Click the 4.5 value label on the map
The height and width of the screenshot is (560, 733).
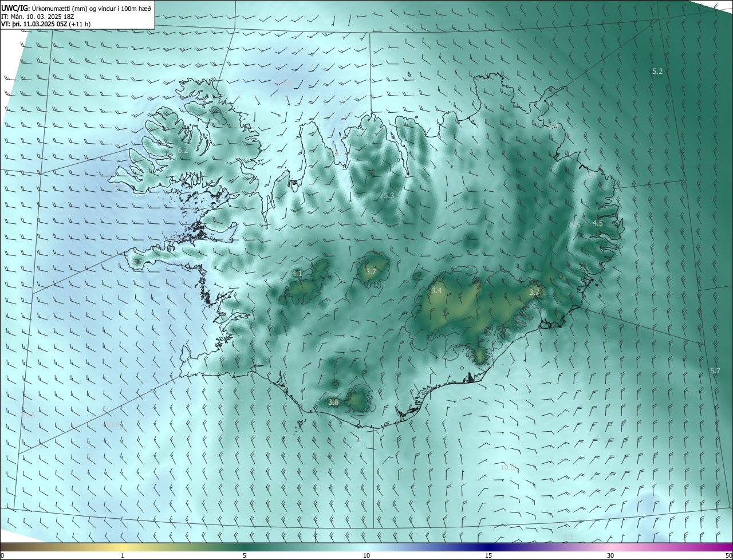[598, 223]
